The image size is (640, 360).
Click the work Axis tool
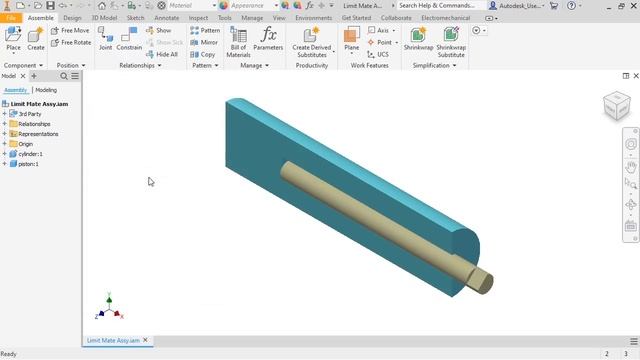coord(382,30)
